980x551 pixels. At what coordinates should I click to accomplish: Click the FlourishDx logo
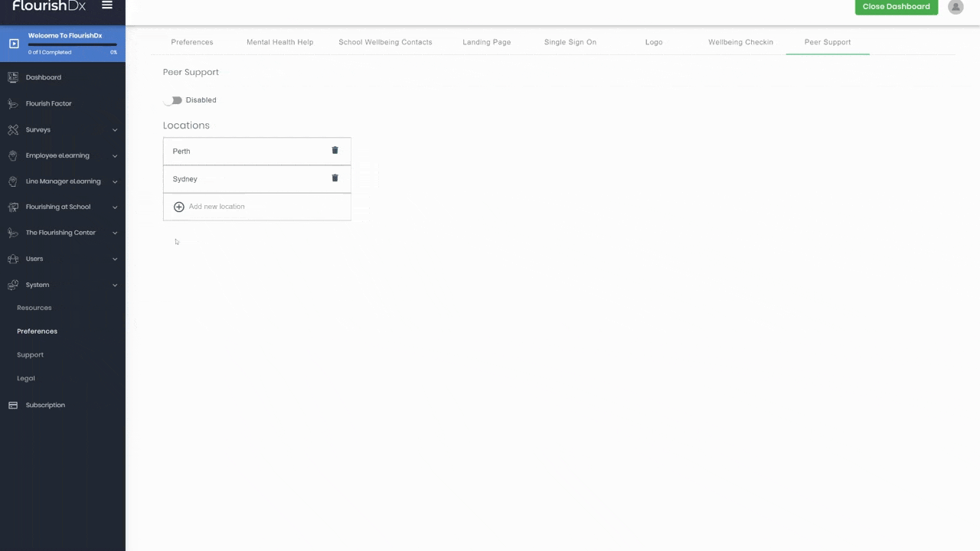tap(49, 6)
